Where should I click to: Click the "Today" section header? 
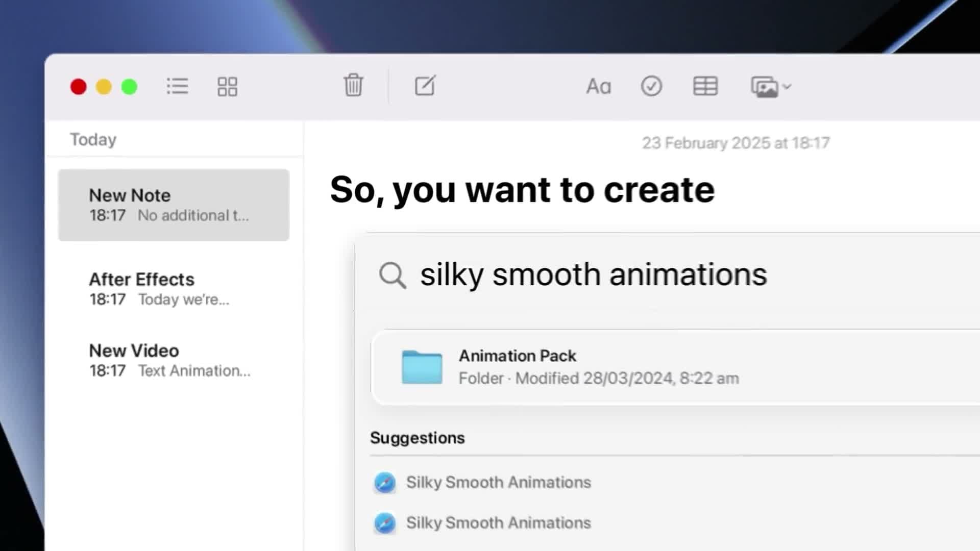(x=93, y=140)
